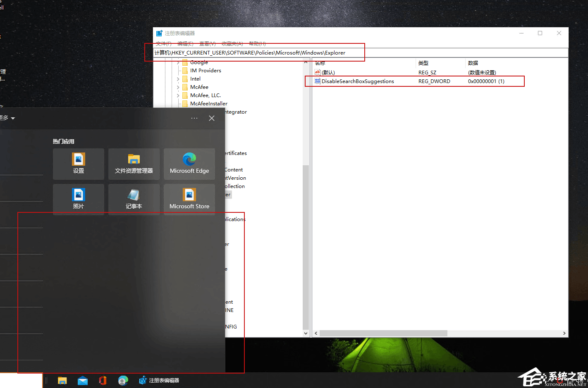
Task: Click the registry address path bar
Action: [361, 53]
